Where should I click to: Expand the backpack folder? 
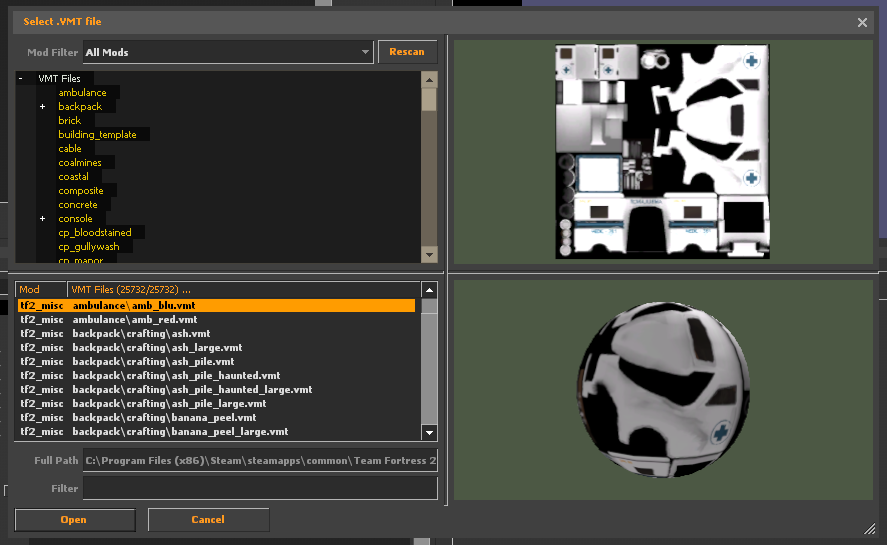tap(42, 106)
